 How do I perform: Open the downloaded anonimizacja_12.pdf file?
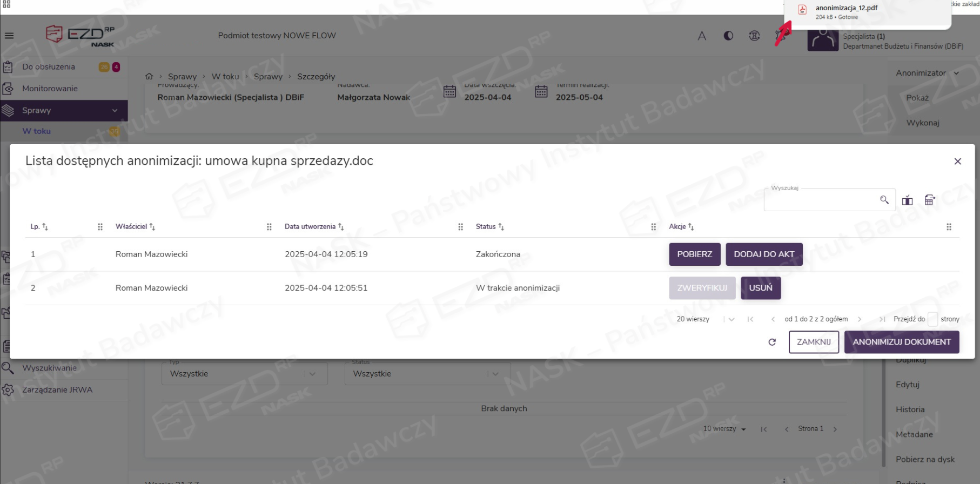[x=846, y=8]
